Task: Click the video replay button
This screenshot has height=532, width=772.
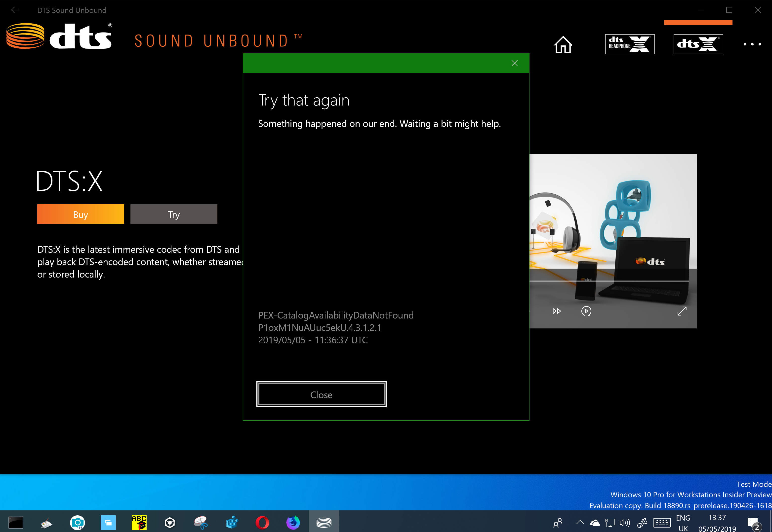Action: click(586, 311)
